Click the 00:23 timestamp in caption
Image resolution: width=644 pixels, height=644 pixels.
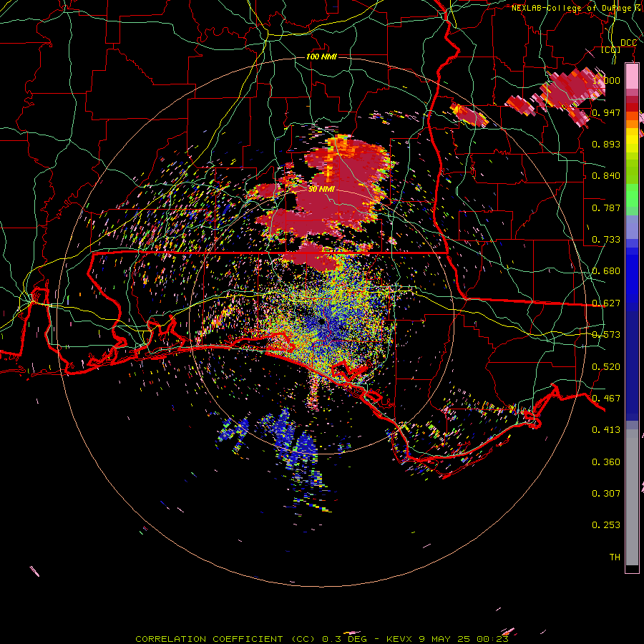point(492,639)
